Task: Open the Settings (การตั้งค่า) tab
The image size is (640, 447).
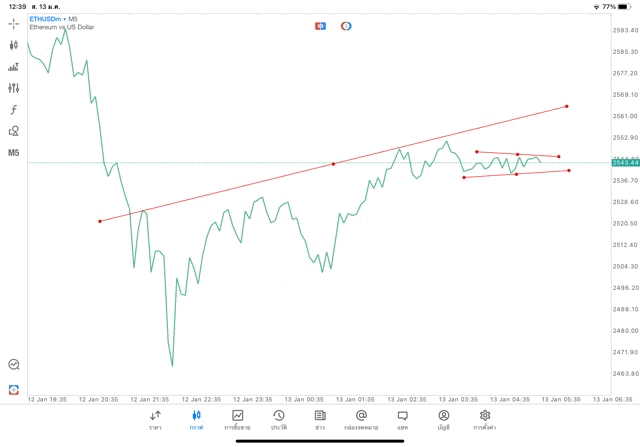Action: point(485,420)
